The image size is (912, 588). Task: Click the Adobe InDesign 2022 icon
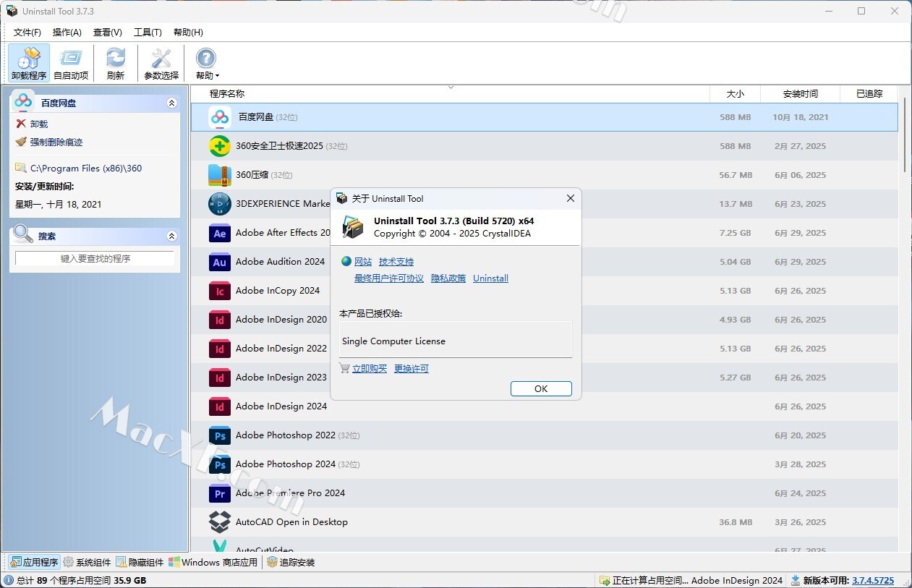(220, 349)
